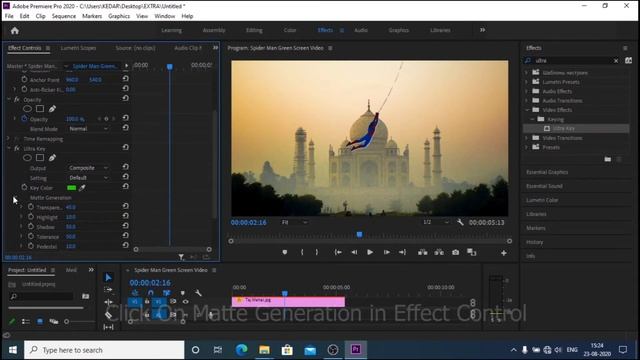This screenshot has width=640, height=360.
Task: Click Mark Out in Program monitor
Action: click(x=317, y=253)
